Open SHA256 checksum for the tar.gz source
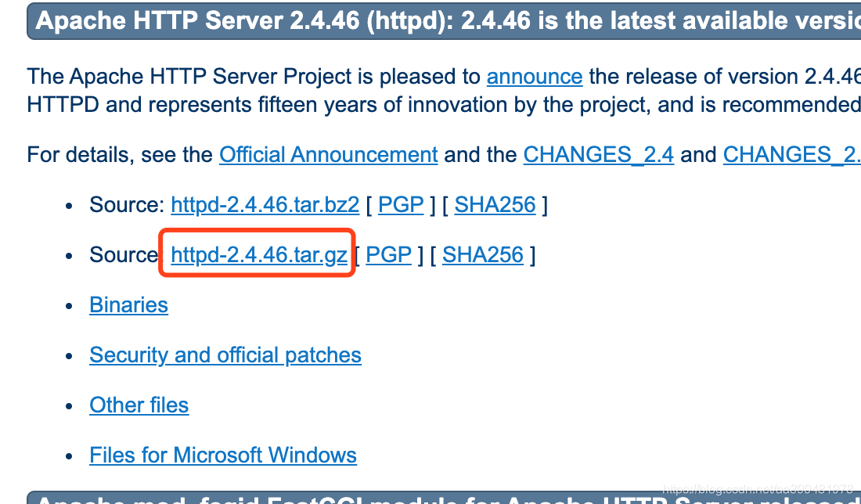This screenshot has height=504, width=861. click(x=483, y=255)
